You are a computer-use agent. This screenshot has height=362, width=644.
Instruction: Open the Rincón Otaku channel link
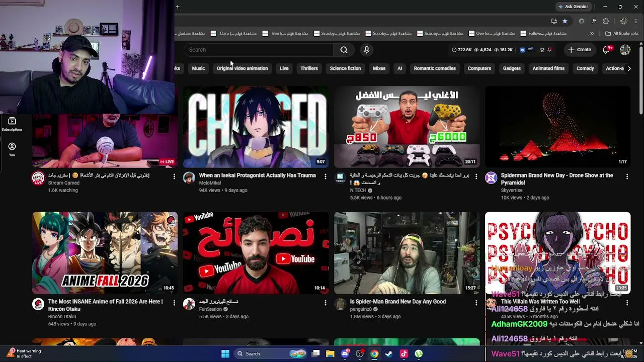pyautogui.click(x=62, y=317)
